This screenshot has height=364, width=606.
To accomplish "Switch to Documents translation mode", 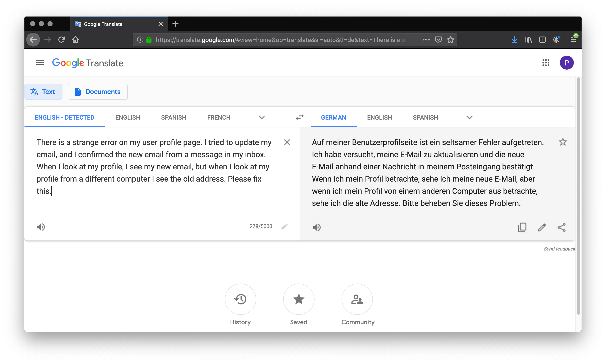I will (x=98, y=92).
